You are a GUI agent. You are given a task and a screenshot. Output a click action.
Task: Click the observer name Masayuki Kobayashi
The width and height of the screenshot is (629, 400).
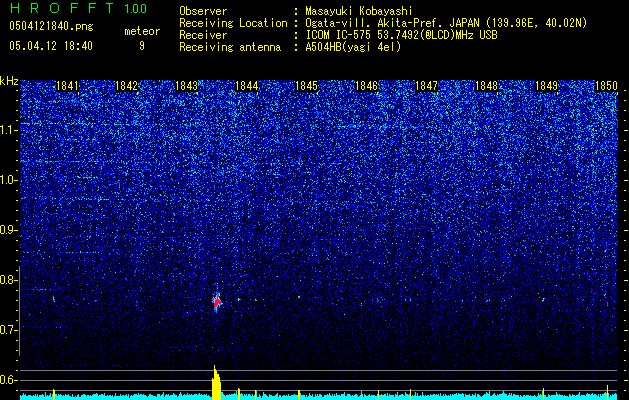[x=359, y=11]
